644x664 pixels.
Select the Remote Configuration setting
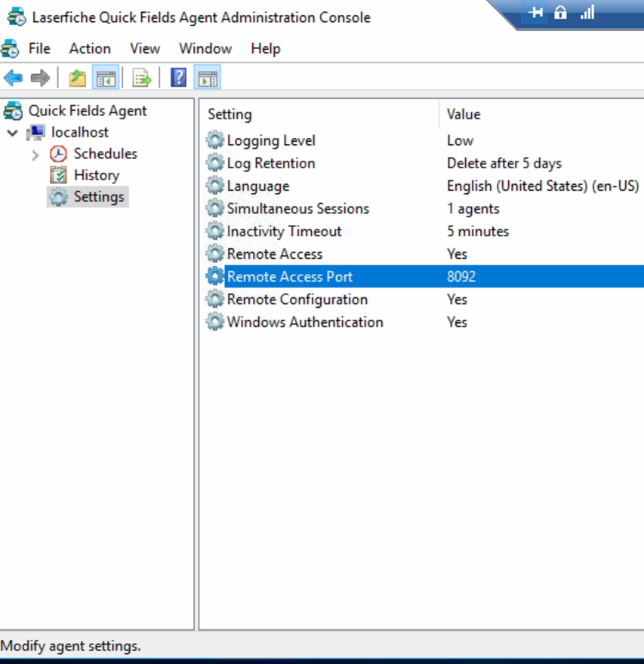[x=297, y=299]
